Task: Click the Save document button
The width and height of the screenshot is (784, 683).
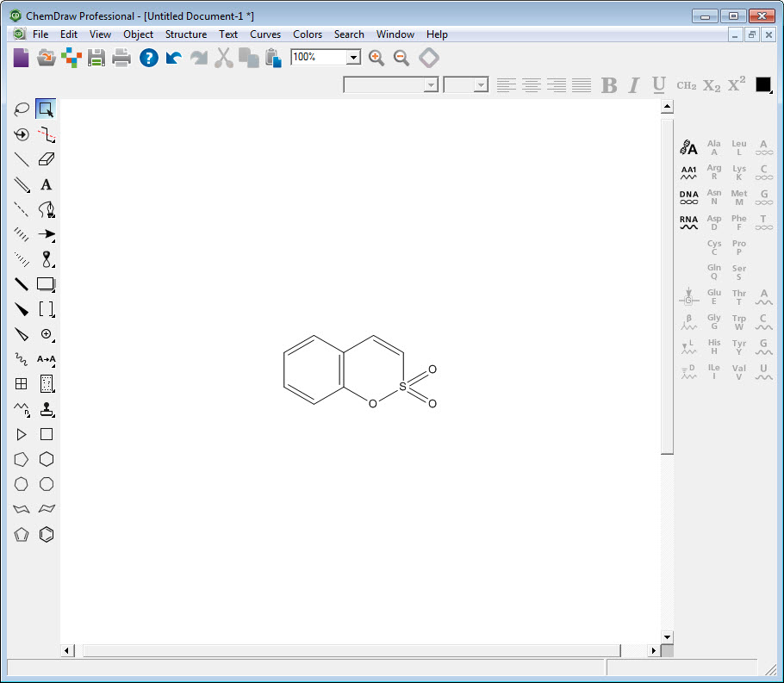Action: [96, 58]
